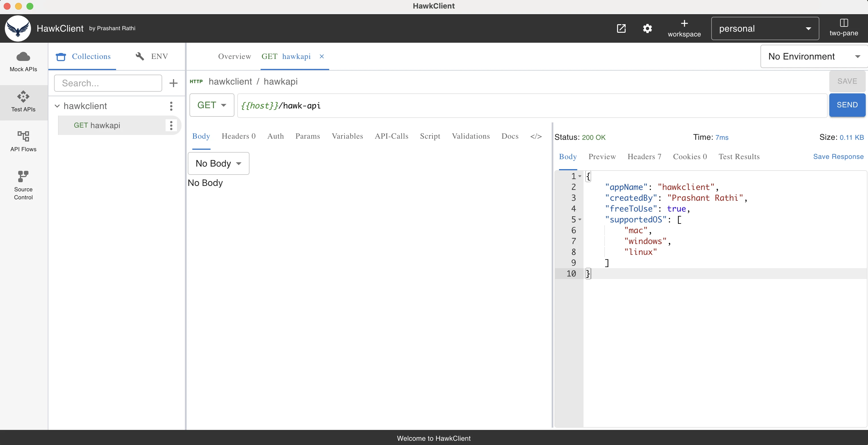Open hawkclient collection three-dot menu
868x445 pixels.
point(171,106)
